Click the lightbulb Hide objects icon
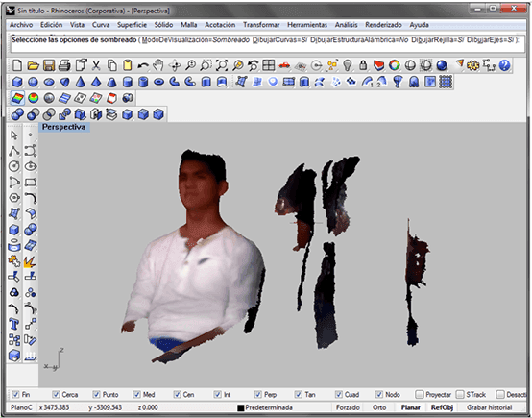 point(347,65)
